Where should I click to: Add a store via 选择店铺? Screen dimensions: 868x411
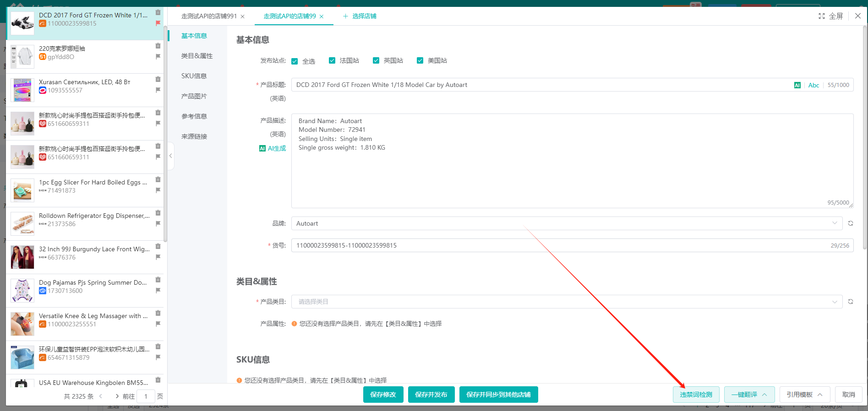pos(360,16)
